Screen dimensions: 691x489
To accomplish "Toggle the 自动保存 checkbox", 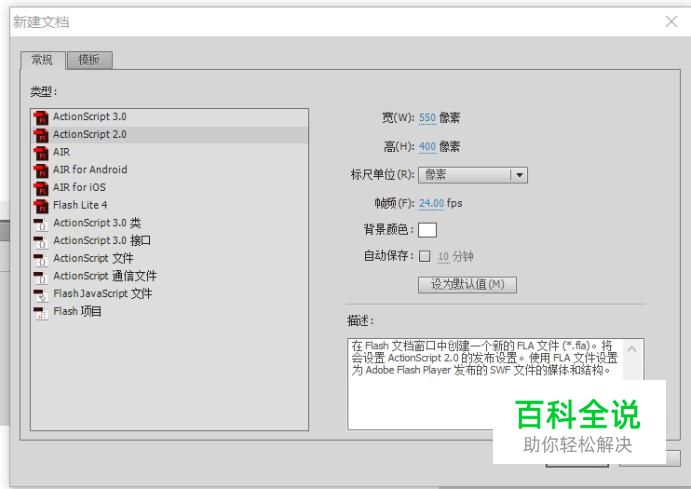I will point(424,256).
